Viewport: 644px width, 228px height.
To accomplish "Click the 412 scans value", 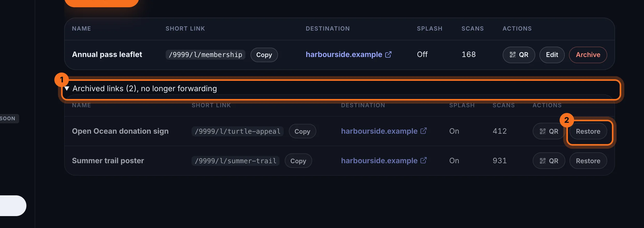I will tap(500, 131).
